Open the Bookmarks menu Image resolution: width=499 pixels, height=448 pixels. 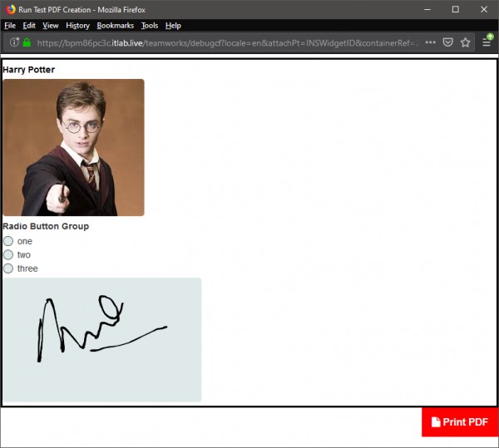pos(116,26)
